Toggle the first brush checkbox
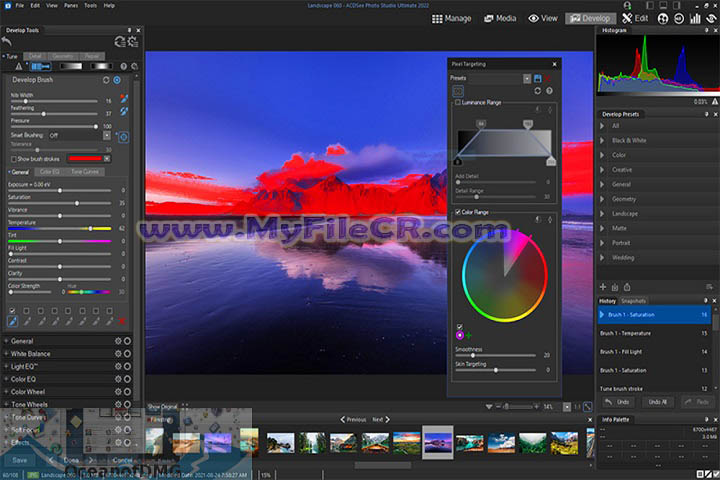This screenshot has height=480, width=720. (12, 311)
